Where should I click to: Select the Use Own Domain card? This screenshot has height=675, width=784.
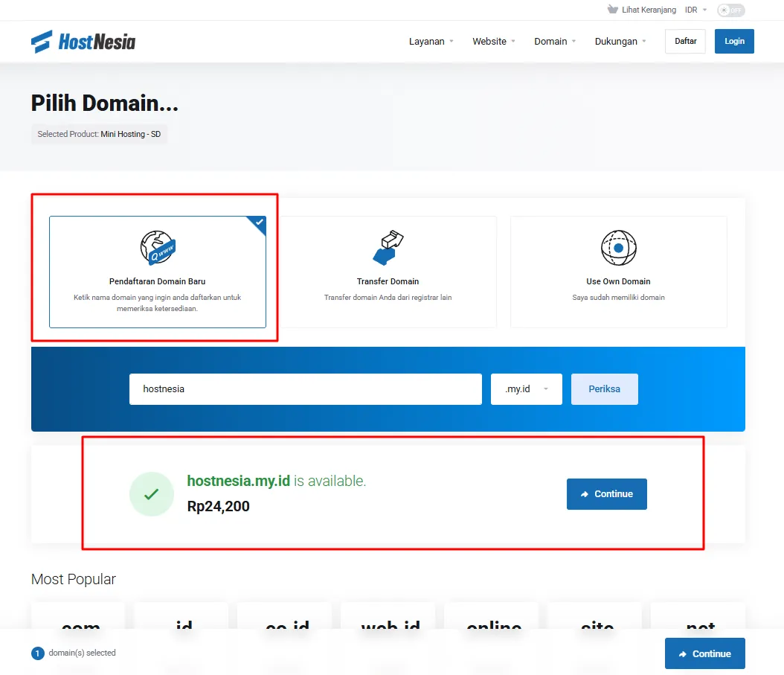pyautogui.click(x=619, y=272)
